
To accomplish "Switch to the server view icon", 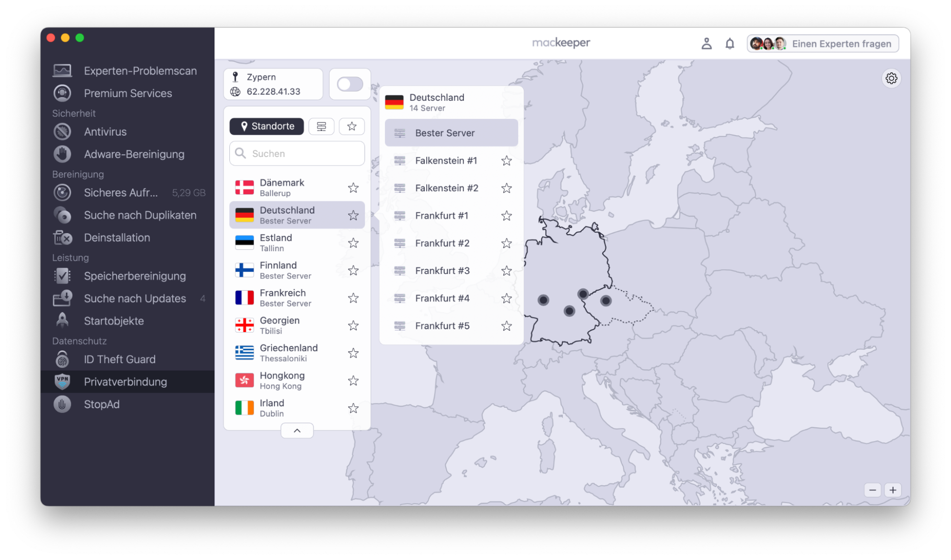I will (x=321, y=126).
